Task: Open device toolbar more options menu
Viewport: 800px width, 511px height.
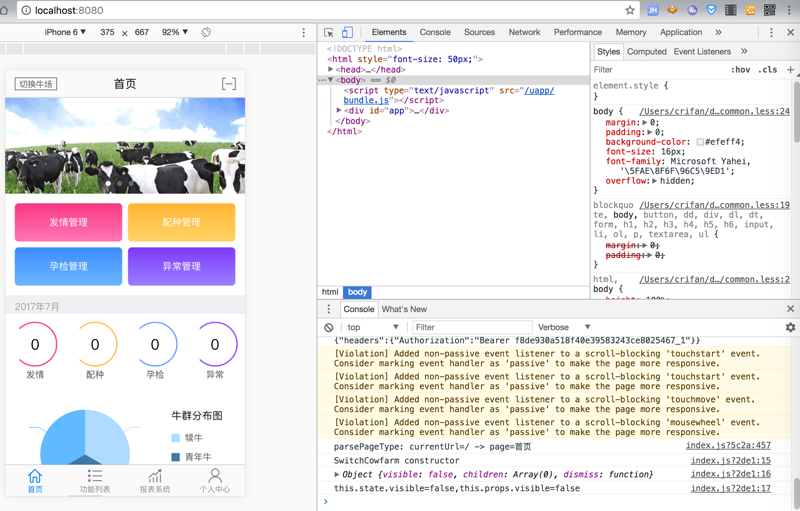Action: [304, 32]
